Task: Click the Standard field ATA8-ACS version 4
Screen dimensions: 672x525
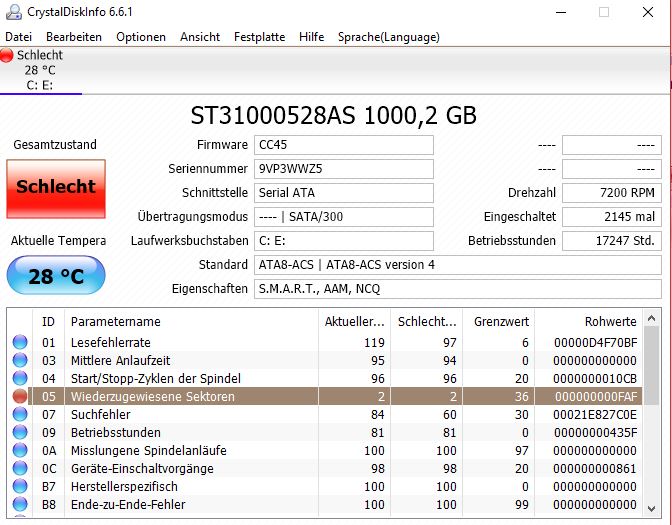Action: pyautogui.click(x=458, y=265)
